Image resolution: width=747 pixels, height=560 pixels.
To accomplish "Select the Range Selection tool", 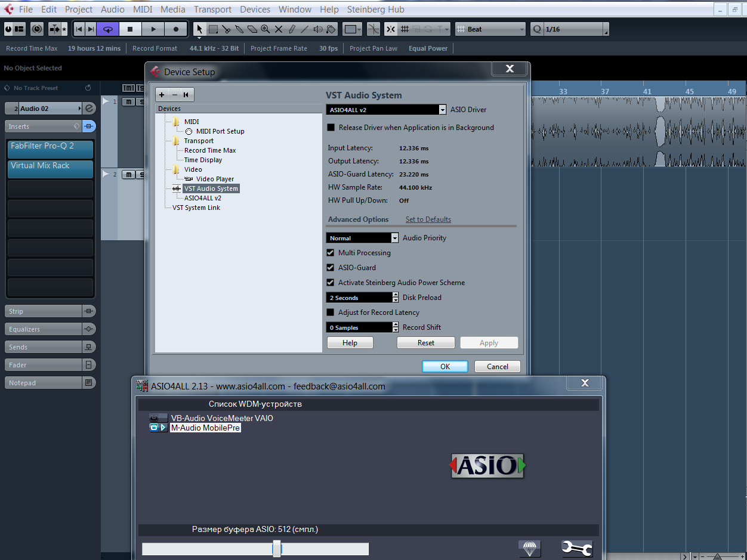I will tap(214, 29).
